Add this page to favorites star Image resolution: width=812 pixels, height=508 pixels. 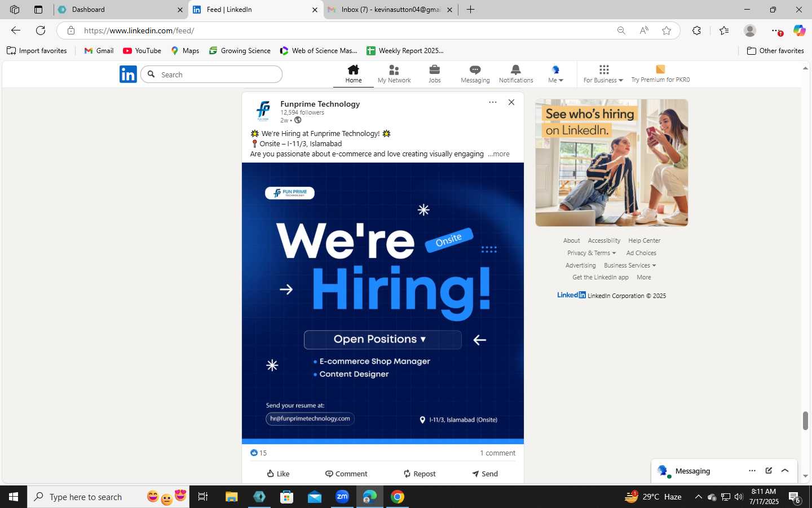(667, 30)
